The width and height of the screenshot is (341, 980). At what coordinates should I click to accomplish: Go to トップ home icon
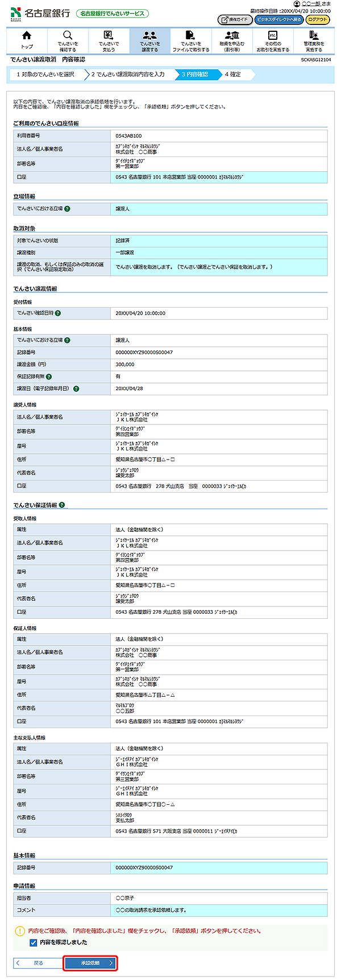(x=27, y=40)
